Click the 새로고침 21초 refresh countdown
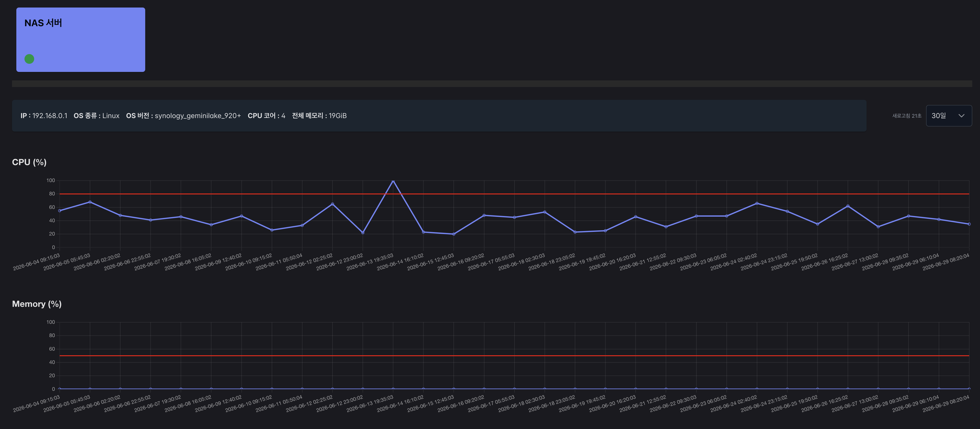Viewport: 980px width, 429px height. click(907, 116)
